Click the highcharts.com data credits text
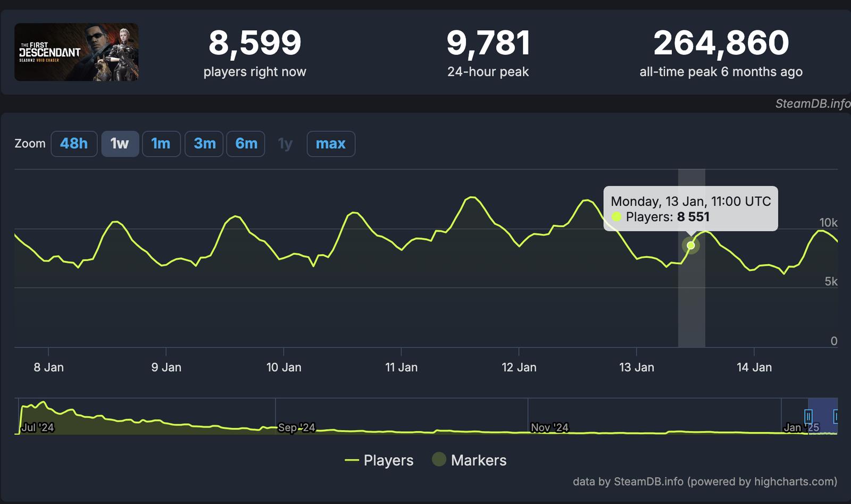 704,482
